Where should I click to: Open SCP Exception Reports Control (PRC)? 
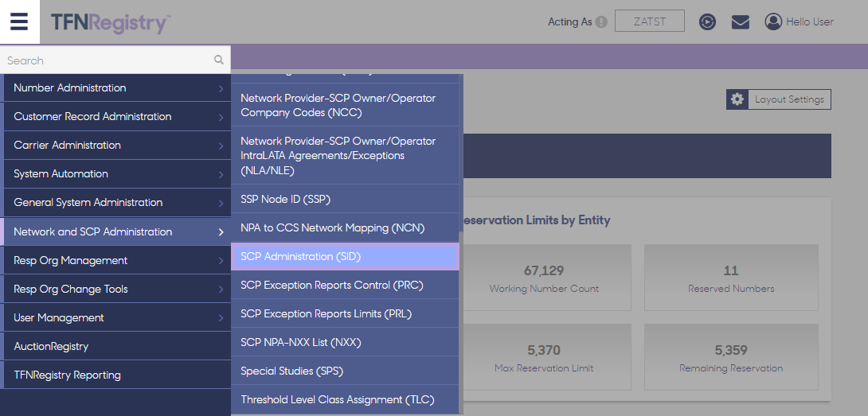point(345,286)
